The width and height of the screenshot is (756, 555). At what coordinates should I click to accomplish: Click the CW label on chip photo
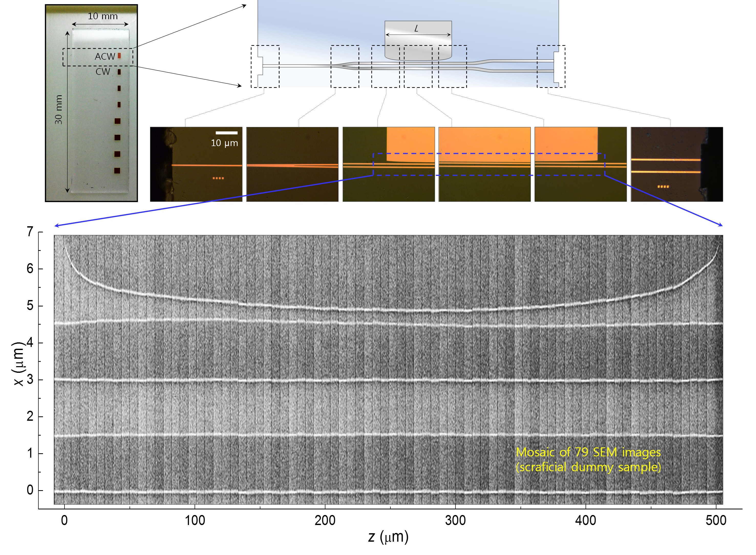coord(103,71)
